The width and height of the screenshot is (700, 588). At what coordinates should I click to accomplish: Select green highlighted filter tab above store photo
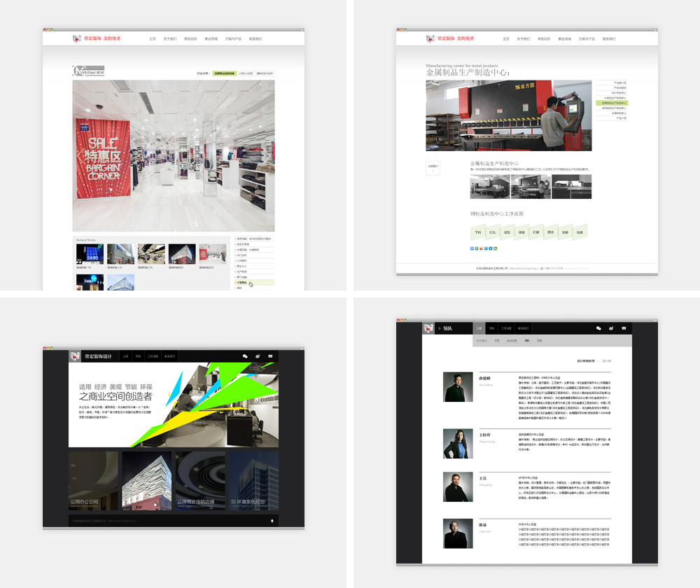point(224,73)
